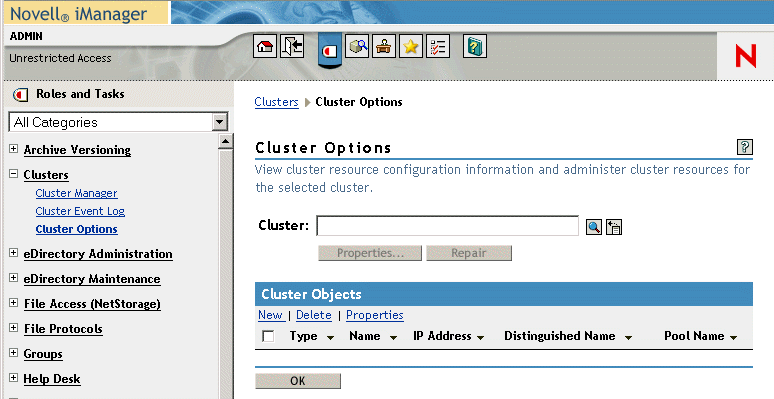Expand the Groups role
Image resolution: width=774 pixels, height=399 pixels.
(14, 353)
